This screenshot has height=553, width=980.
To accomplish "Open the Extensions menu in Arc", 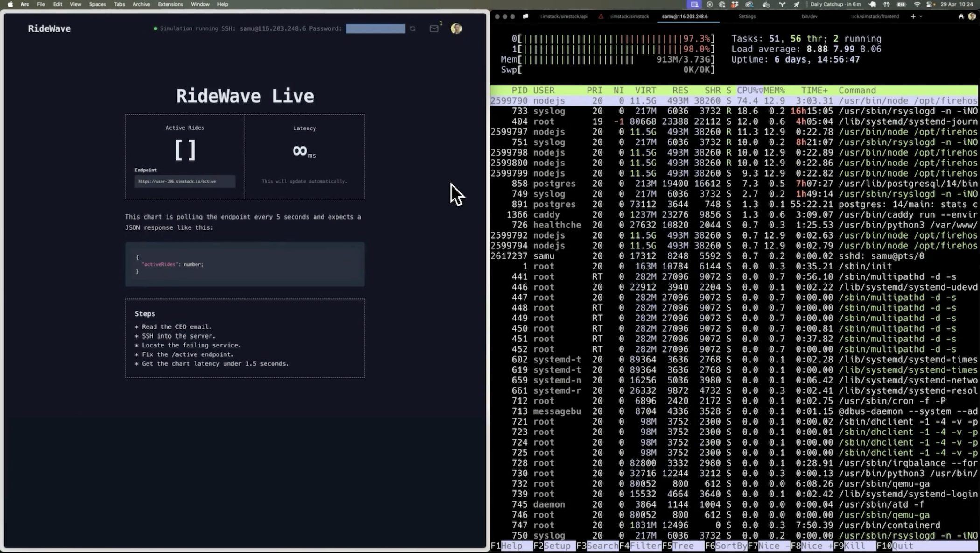I will coord(170,4).
